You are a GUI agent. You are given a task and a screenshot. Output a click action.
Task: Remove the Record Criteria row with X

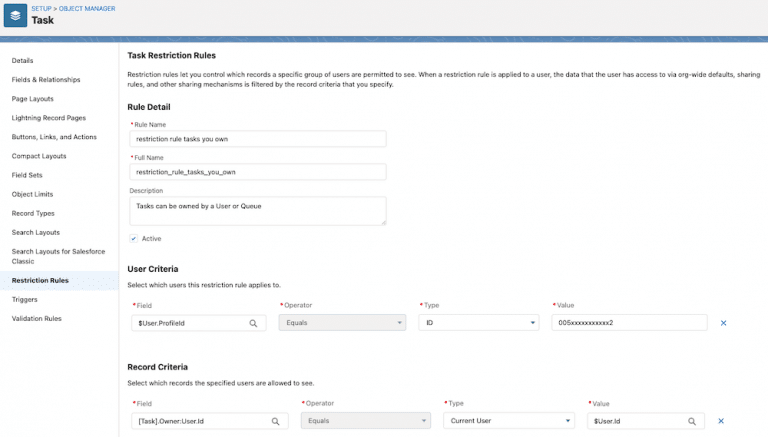click(x=721, y=421)
